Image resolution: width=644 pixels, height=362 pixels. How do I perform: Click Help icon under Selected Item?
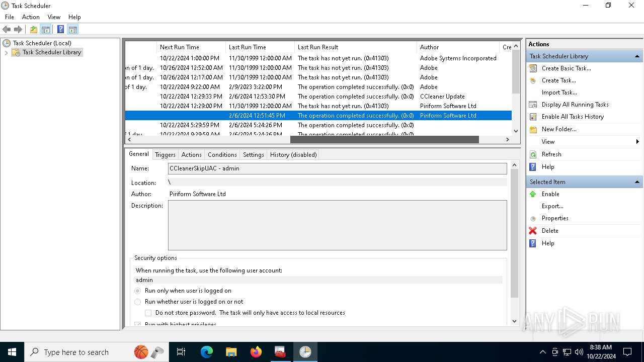533,243
